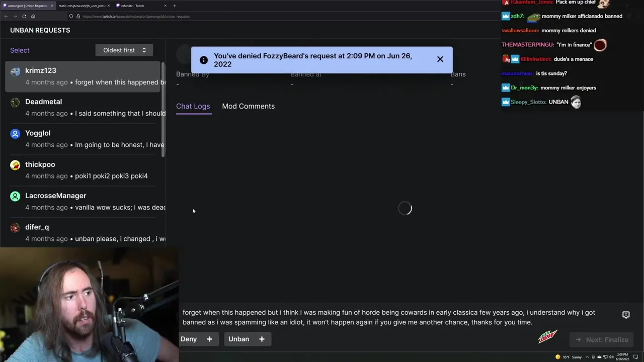Click difer_q's avatar icon
Screen dimensions: 644x362
15,227
